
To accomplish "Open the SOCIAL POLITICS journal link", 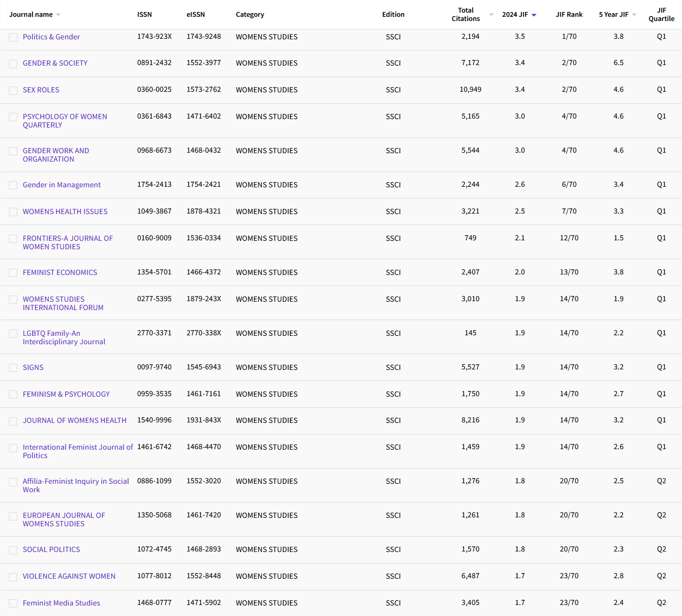I will [51, 549].
